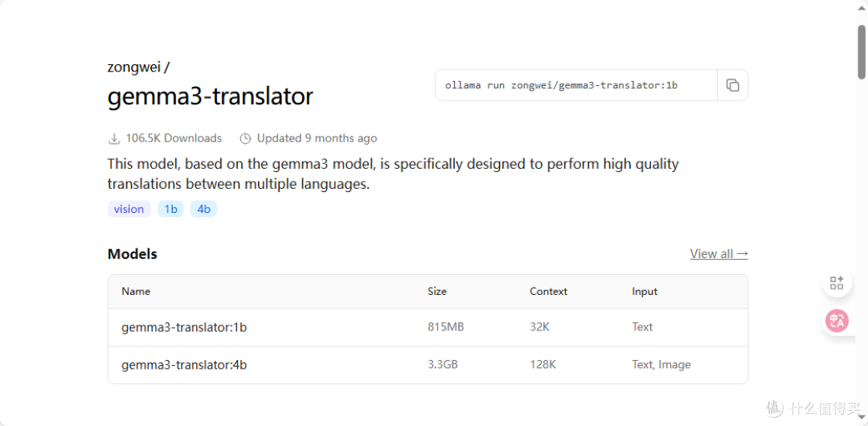Open the floating apps grid icon

[x=837, y=283]
